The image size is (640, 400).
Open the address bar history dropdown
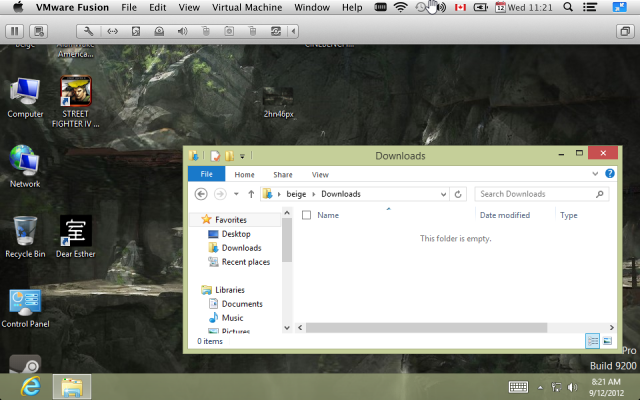[443, 194]
